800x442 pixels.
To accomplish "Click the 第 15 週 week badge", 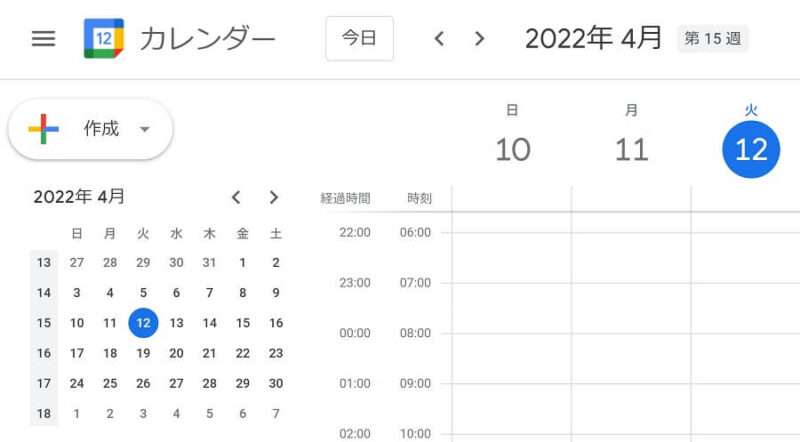I will [x=712, y=38].
